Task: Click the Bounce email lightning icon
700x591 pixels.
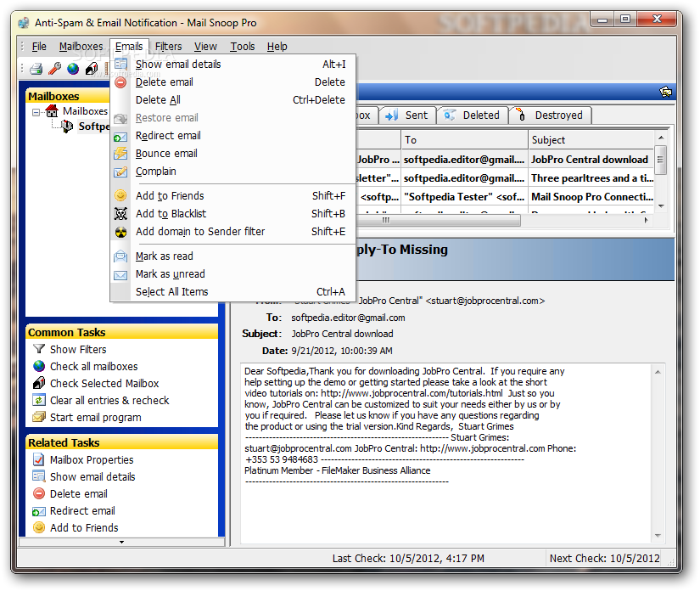Action: pyautogui.click(x=120, y=154)
